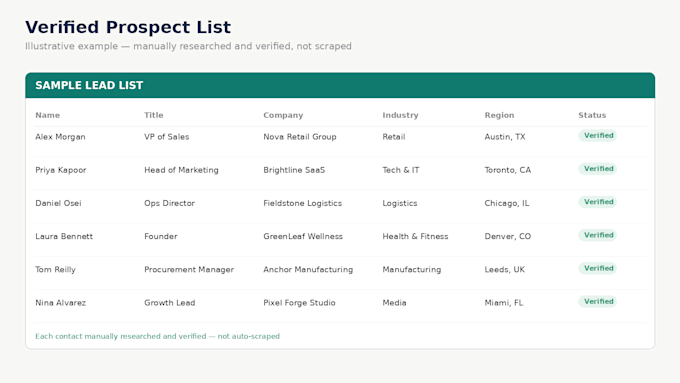Screen dimensions: 680x383
Task: Select the name Laura Bennett
Action: click(x=64, y=236)
